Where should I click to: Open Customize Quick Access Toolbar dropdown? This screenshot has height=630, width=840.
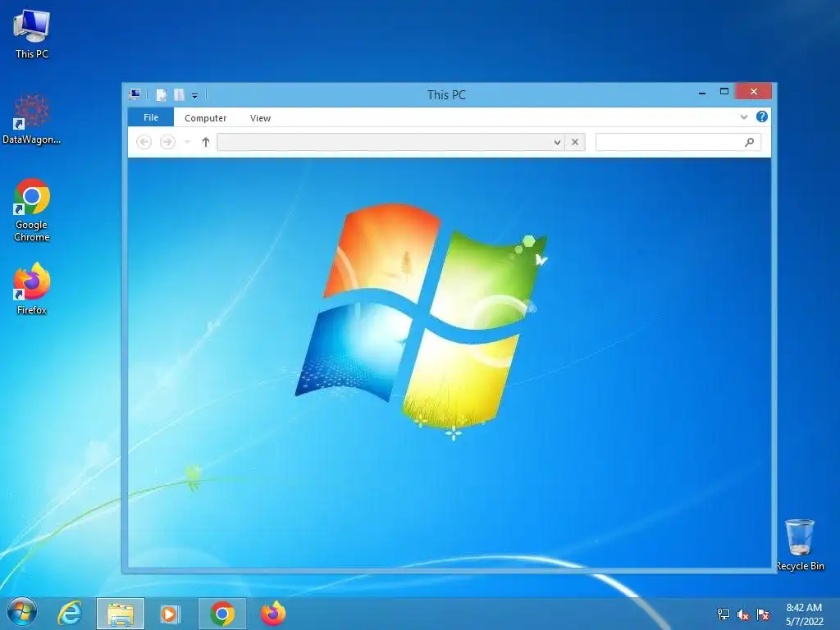pyautogui.click(x=195, y=96)
